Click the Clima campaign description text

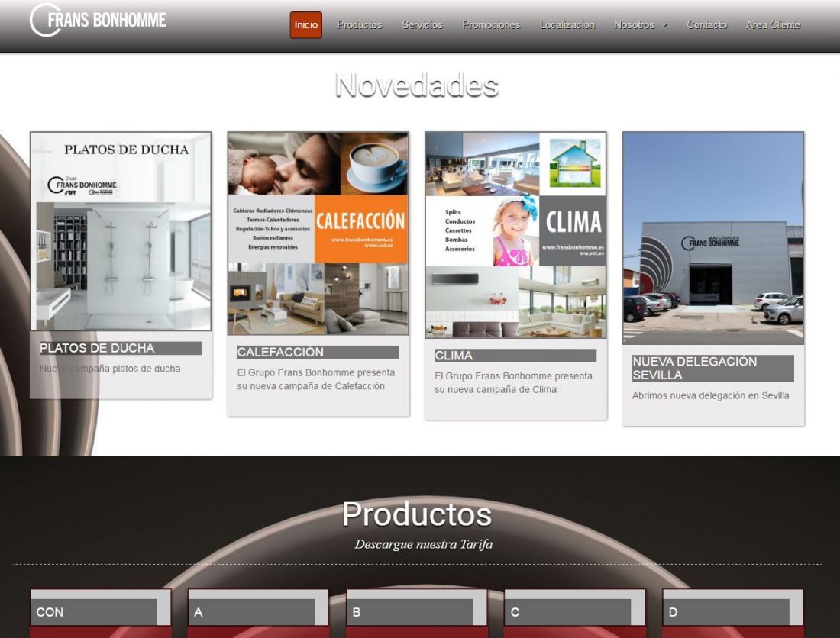513,382
